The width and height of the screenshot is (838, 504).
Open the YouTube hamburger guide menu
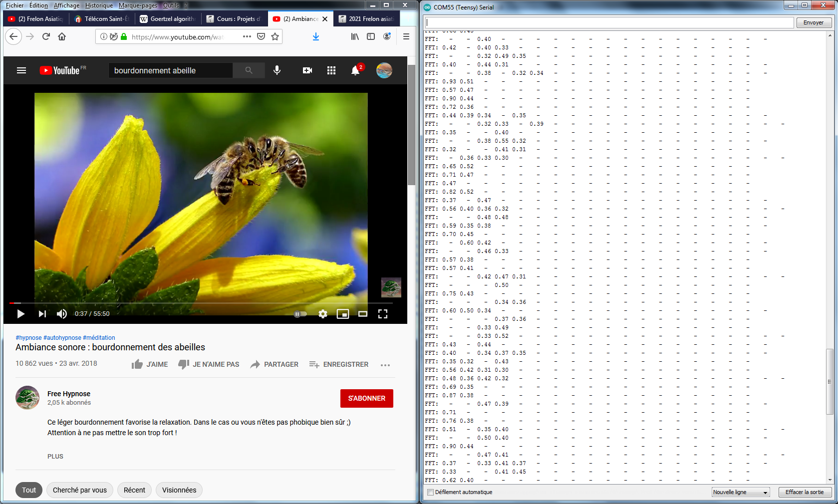[x=21, y=70]
